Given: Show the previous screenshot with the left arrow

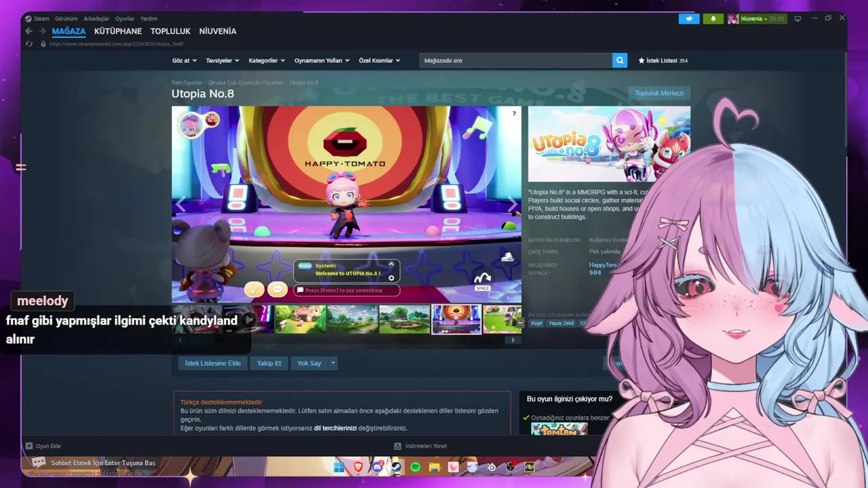Looking at the screenshot, I should (x=180, y=205).
